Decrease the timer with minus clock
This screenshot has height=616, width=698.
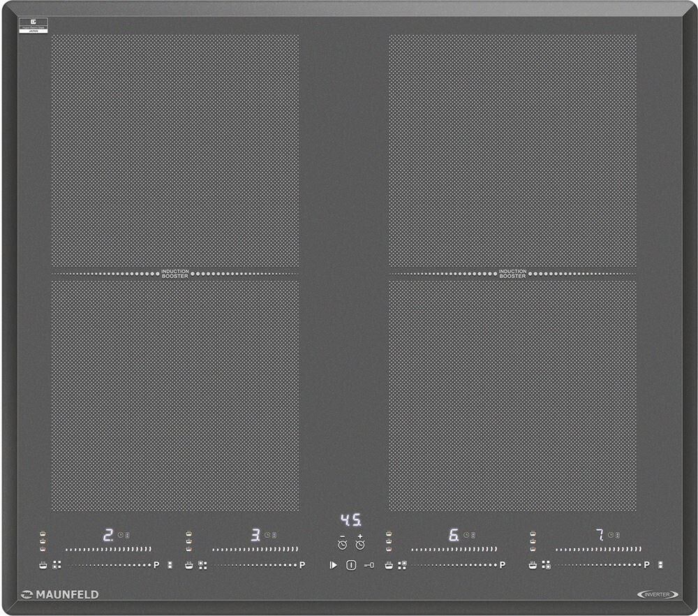[342, 543]
